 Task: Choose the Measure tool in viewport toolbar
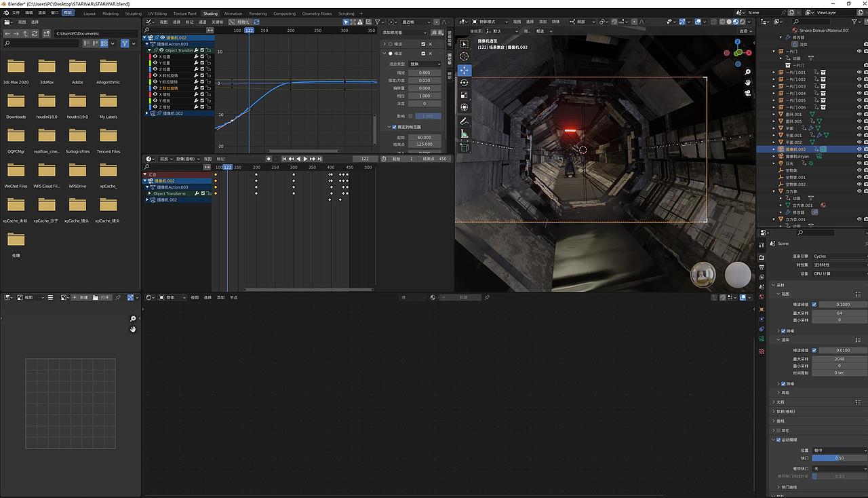[x=465, y=134]
